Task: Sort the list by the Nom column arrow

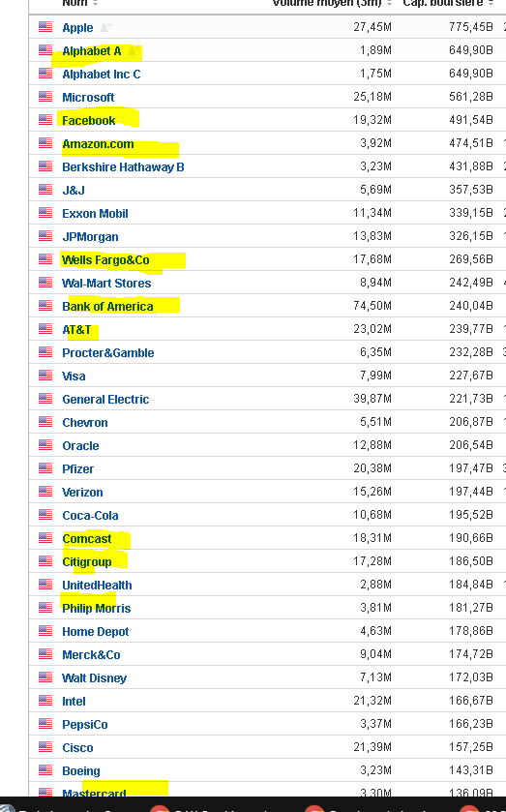Action: 95,3
